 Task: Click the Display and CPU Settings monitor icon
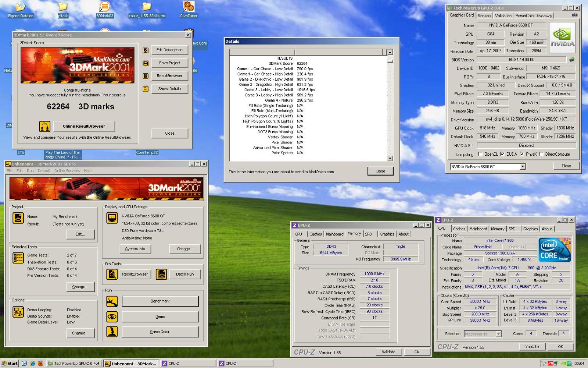point(112,218)
